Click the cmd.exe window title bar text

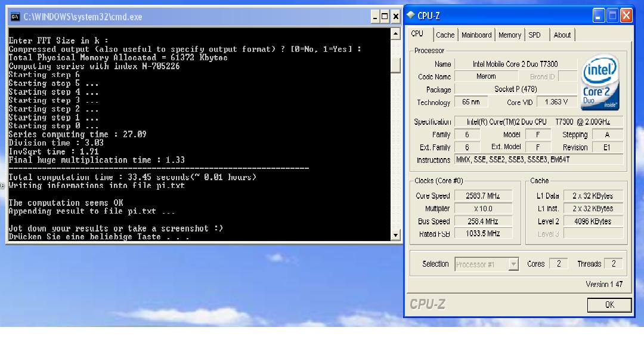click(x=82, y=17)
